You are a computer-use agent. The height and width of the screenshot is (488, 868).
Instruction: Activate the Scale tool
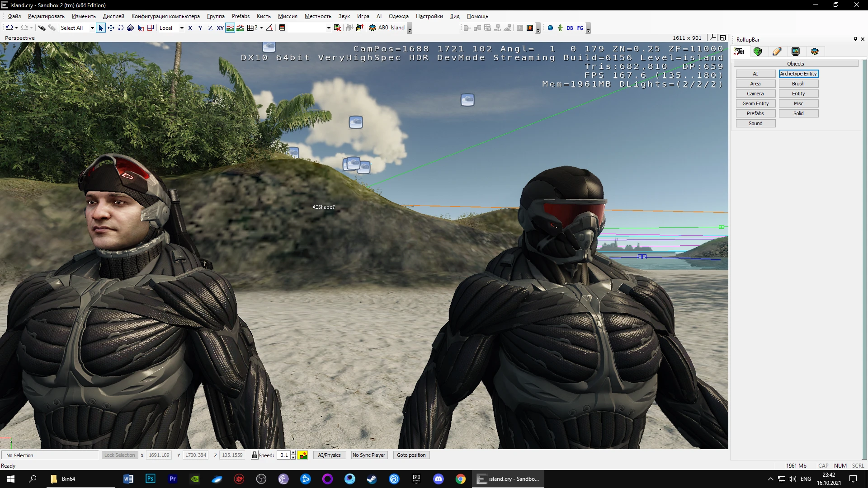[x=130, y=28]
